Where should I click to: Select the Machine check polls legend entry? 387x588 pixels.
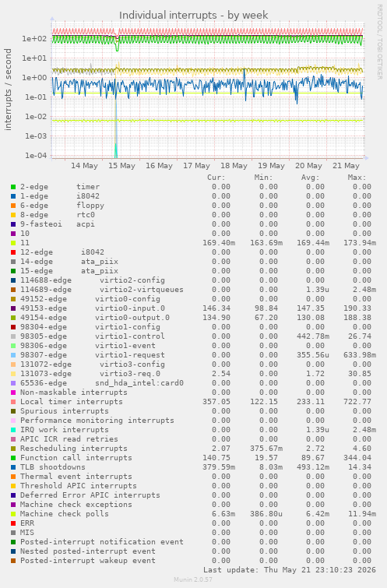pos(65,514)
